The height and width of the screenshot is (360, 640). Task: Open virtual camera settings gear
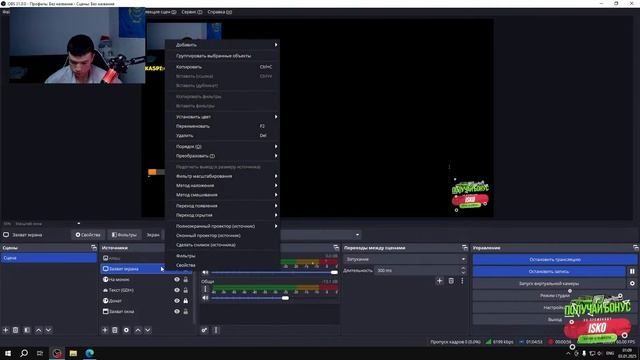632,283
